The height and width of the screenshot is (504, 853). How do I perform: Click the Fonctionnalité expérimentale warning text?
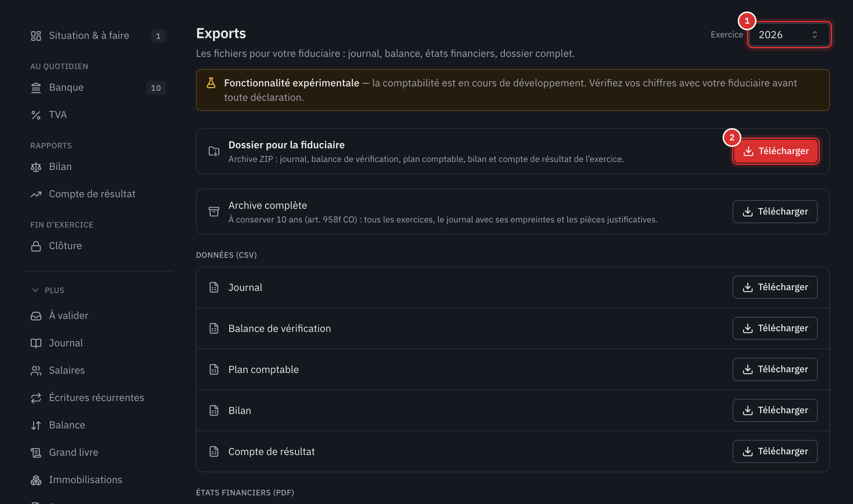[x=510, y=90]
